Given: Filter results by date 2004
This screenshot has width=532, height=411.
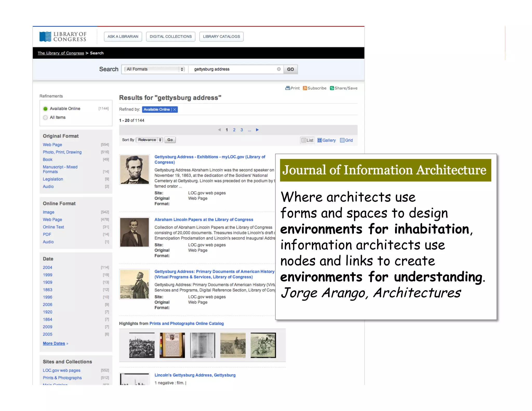Looking at the screenshot, I should click(x=47, y=268).
